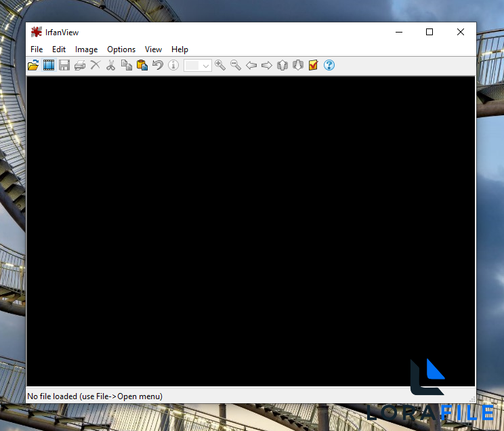Open the image Information icon

pos(173,65)
